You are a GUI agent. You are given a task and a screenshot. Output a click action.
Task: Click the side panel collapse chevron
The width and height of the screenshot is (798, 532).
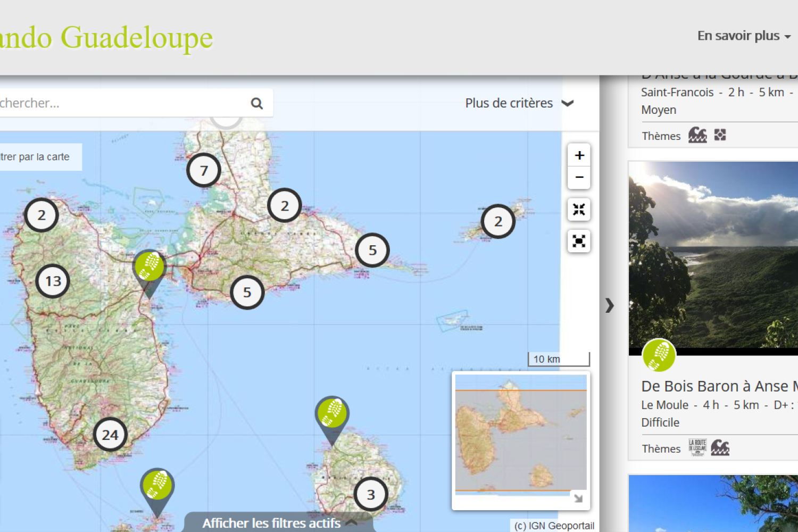click(x=610, y=305)
